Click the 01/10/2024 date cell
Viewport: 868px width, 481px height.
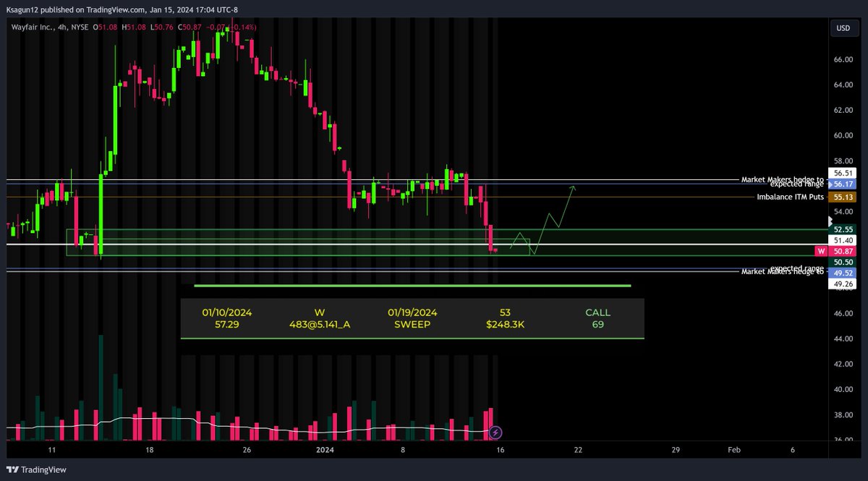(227, 312)
